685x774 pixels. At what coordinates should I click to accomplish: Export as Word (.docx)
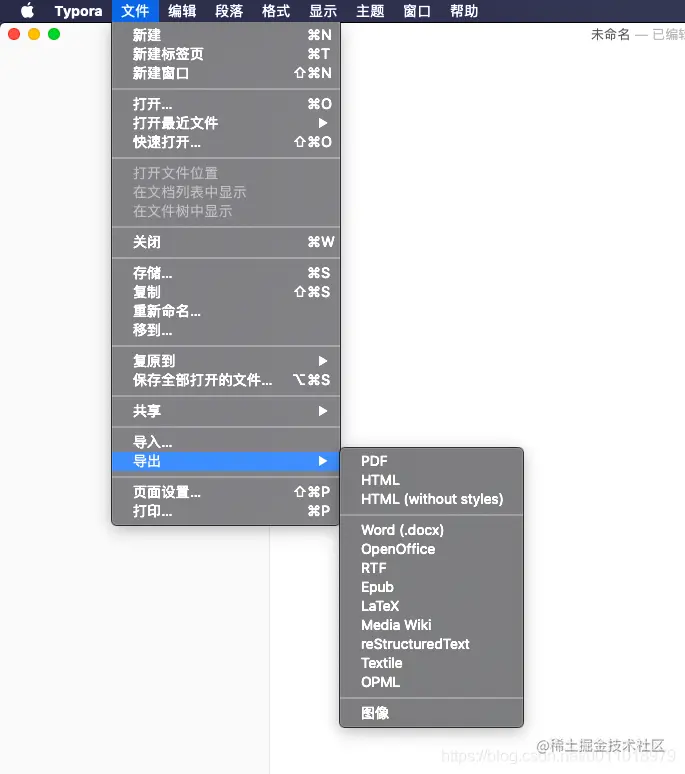point(431,530)
